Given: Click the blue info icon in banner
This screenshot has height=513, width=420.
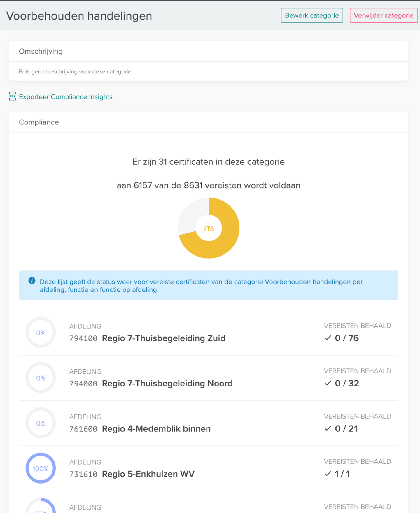Looking at the screenshot, I should point(32,281).
